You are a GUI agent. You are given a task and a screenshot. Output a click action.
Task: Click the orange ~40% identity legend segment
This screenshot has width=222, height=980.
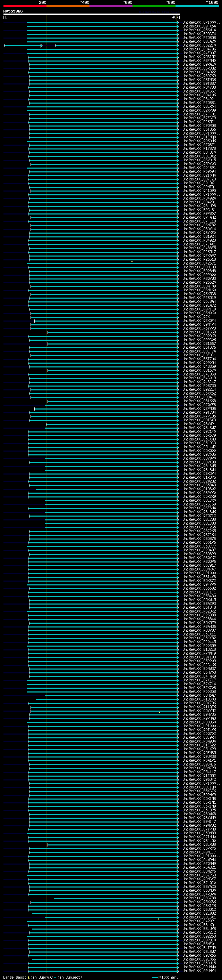coord(68,6)
